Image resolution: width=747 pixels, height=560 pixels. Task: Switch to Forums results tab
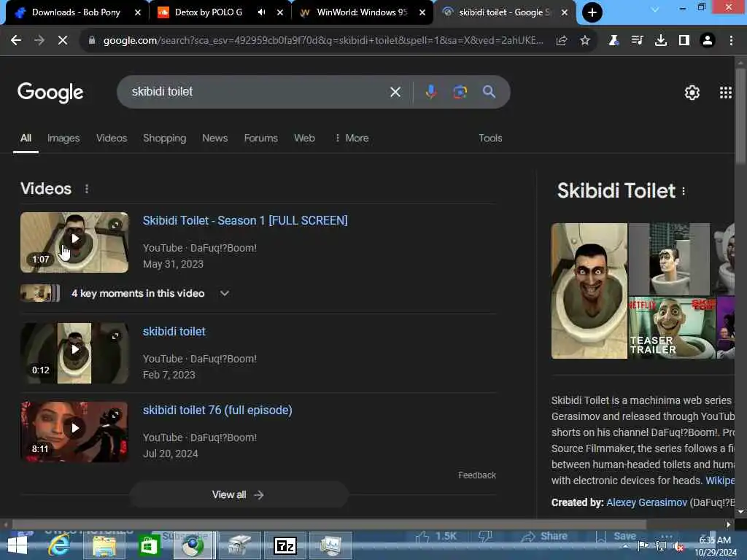[260, 138]
